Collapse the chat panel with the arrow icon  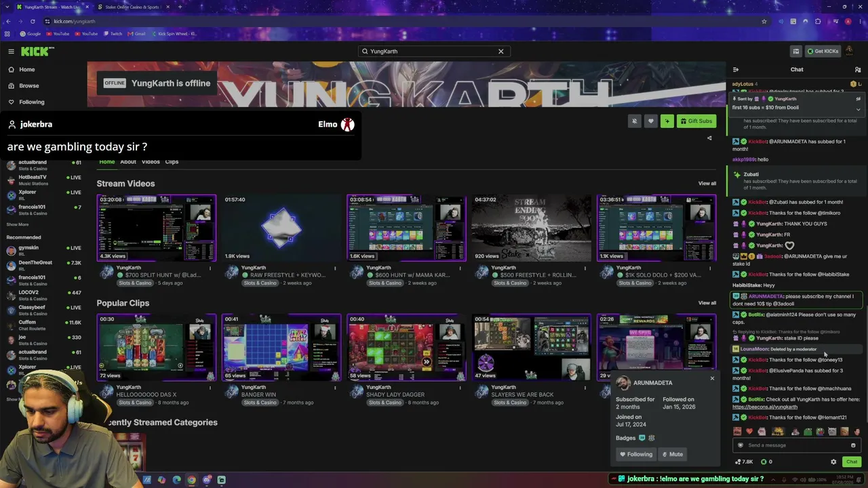pyautogui.click(x=736, y=70)
